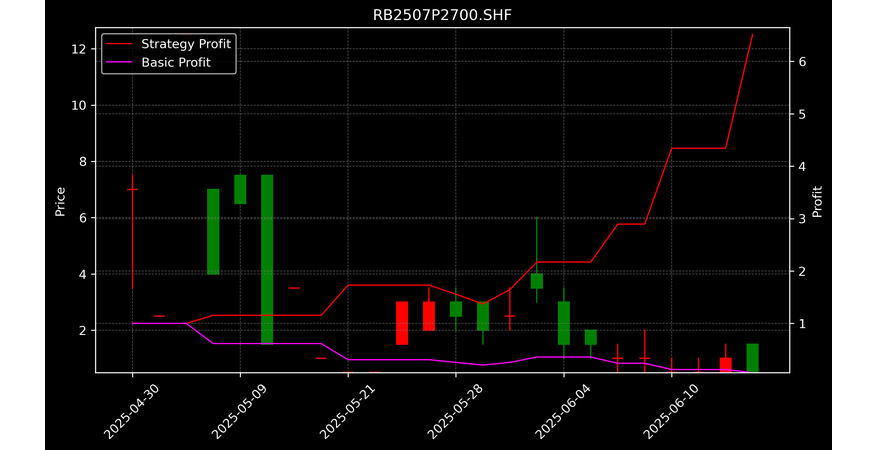This screenshot has height=450, width=878.
Task: Select the Basic Profit legend label
Action: [x=176, y=62]
